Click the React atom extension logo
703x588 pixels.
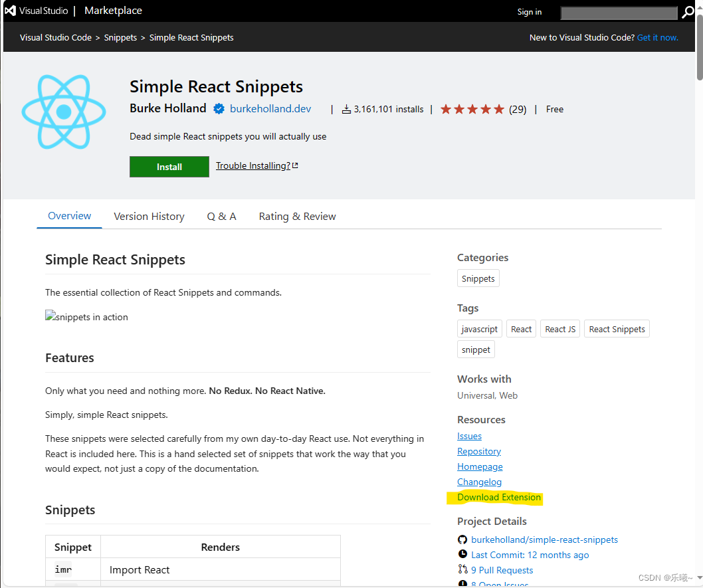coord(64,112)
